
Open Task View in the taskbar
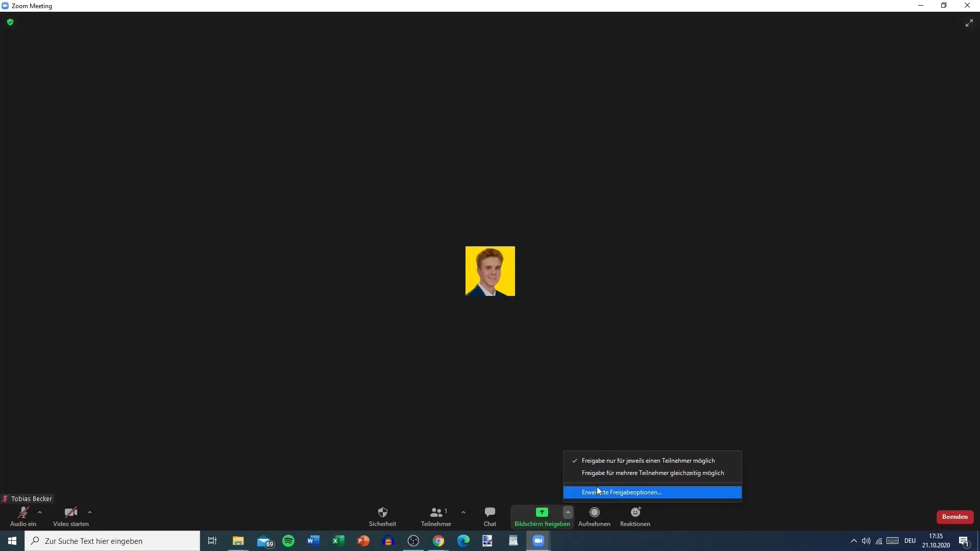click(212, 541)
